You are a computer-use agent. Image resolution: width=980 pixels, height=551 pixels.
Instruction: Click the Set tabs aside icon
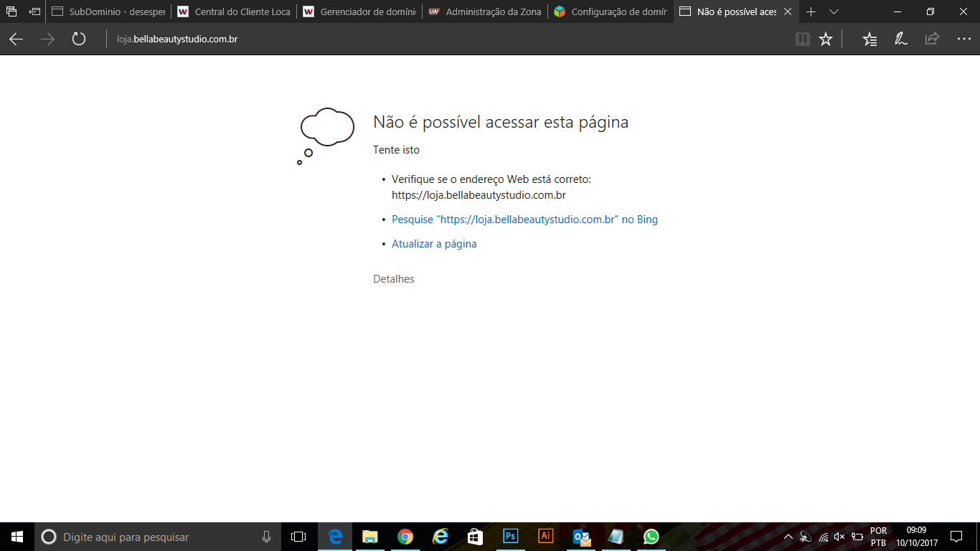[34, 11]
